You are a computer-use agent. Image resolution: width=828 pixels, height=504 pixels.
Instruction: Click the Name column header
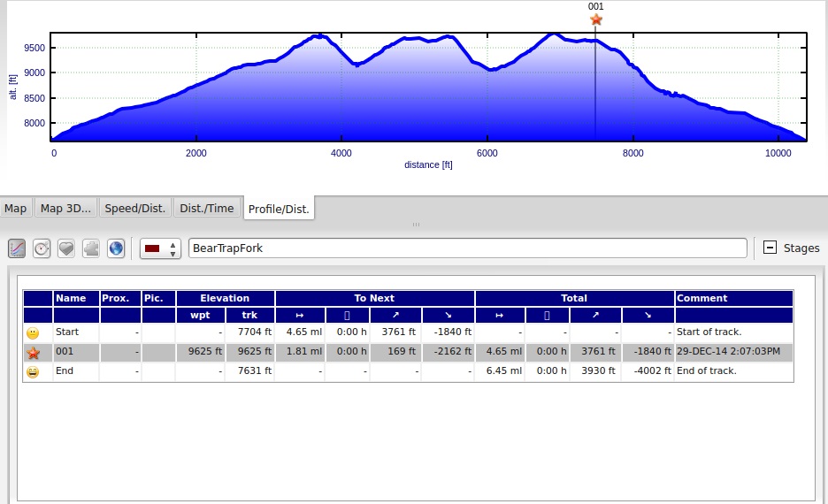[72, 298]
